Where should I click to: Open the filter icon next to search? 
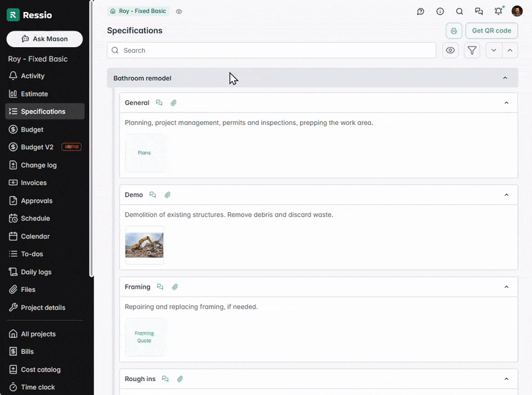472,51
